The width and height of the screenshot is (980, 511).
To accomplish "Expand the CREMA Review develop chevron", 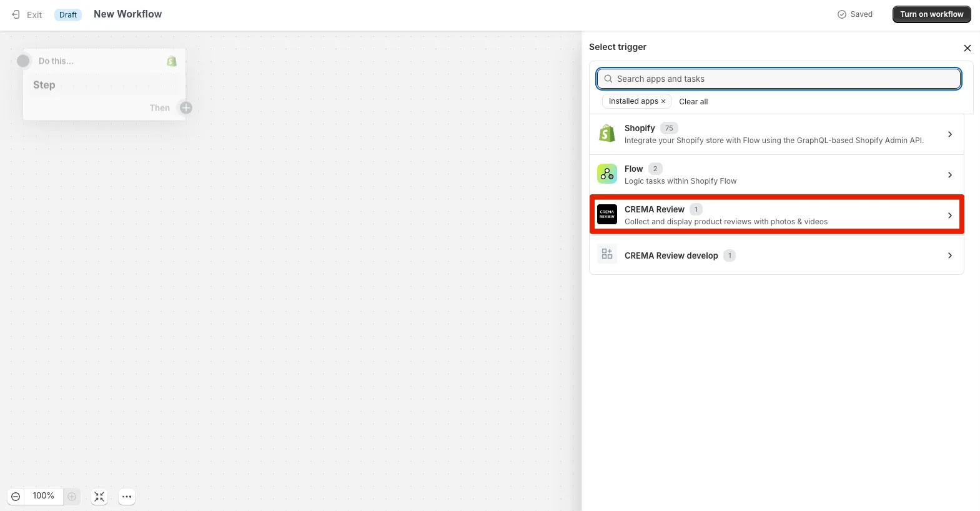I will point(949,255).
